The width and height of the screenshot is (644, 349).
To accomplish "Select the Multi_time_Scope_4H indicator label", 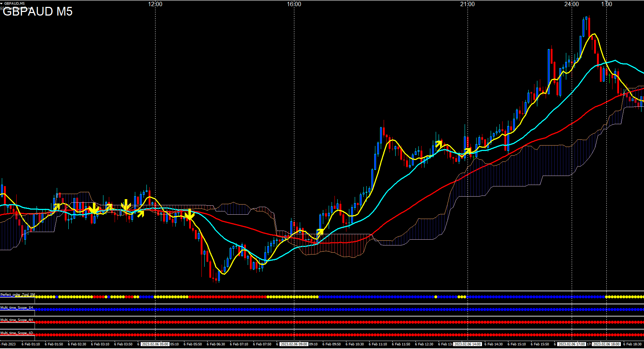I will pos(17,320).
